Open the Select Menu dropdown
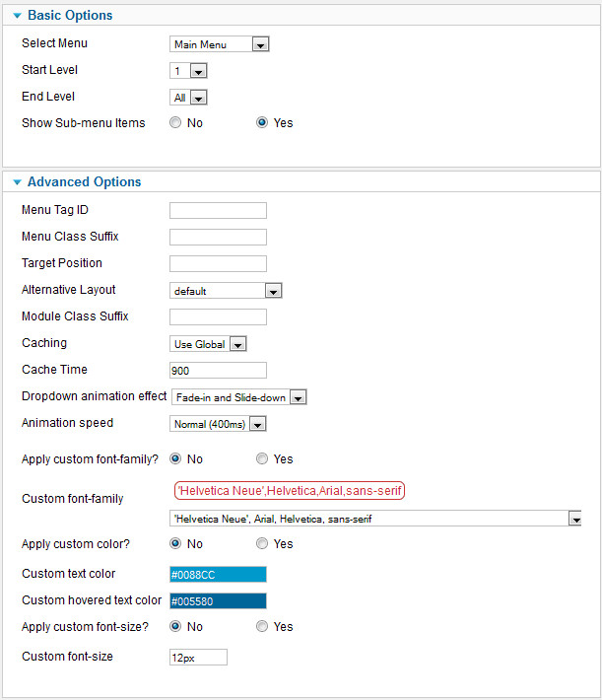602x700 pixels. (219, 44)
